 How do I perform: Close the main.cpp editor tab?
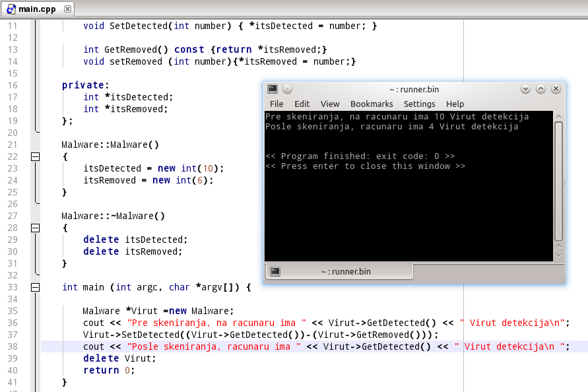point(67,9)
